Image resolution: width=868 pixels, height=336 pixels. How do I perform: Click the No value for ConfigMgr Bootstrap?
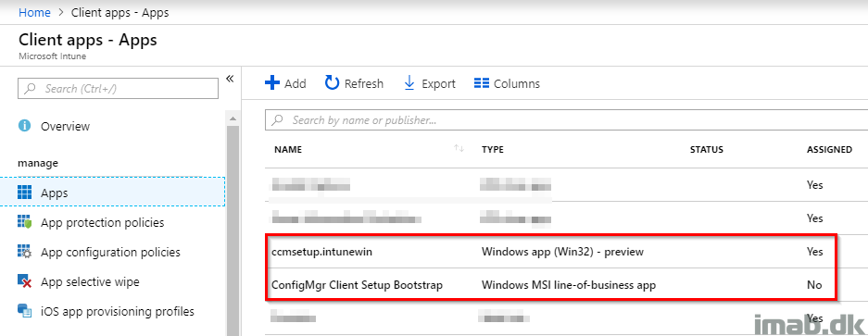(x=814, y=286)
